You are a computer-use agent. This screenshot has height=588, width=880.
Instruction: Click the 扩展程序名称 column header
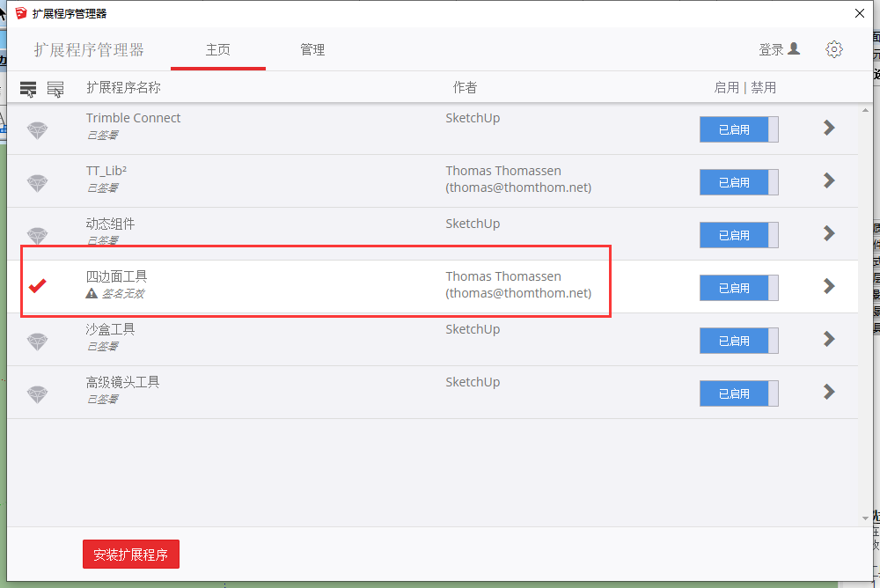(x=123, y=88)
